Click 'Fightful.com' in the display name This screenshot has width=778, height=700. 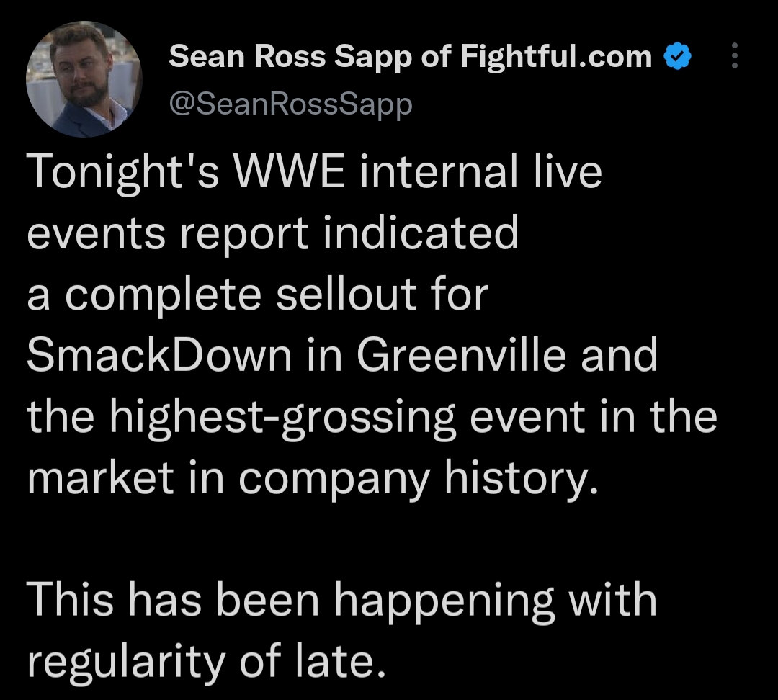(x=555, y=56)
